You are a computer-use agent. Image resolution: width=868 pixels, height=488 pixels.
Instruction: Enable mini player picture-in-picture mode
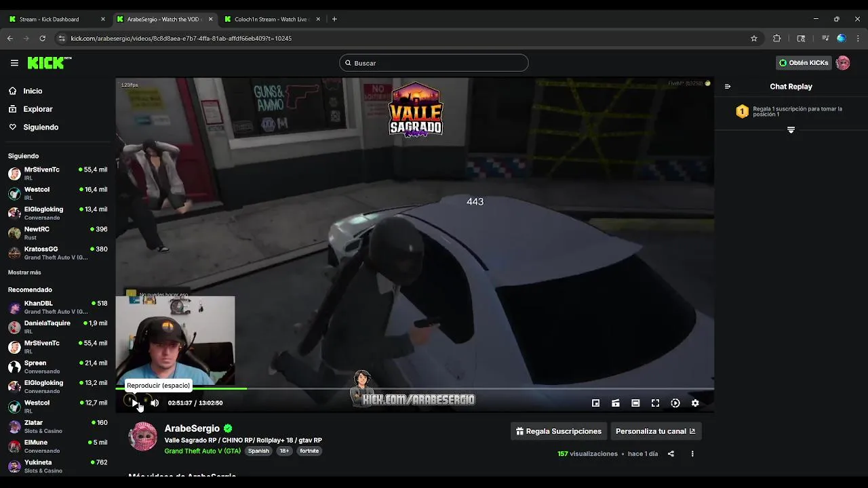tap(595, 403)
